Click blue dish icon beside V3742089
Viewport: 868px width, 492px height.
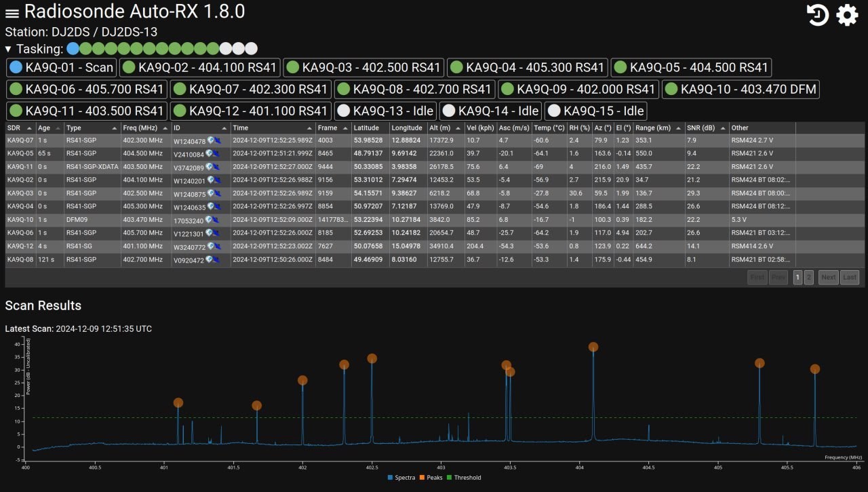[217, 167]
